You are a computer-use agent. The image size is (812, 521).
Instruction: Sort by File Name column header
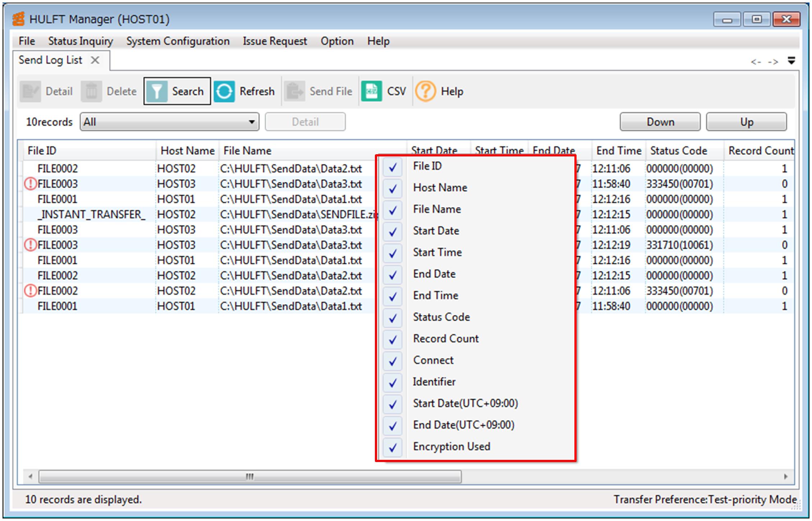[313, 151]
